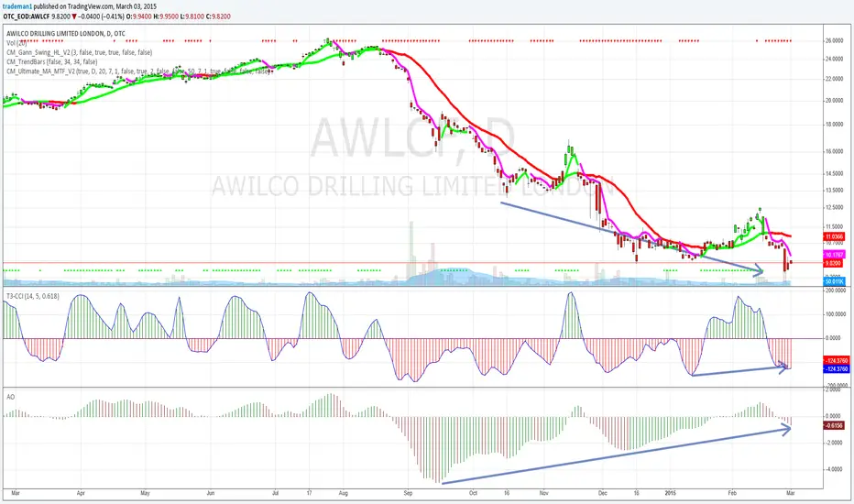Viewport: 854px width, 504px height.
Task: Click the Aug time axis label
Action: pos(343,493)
